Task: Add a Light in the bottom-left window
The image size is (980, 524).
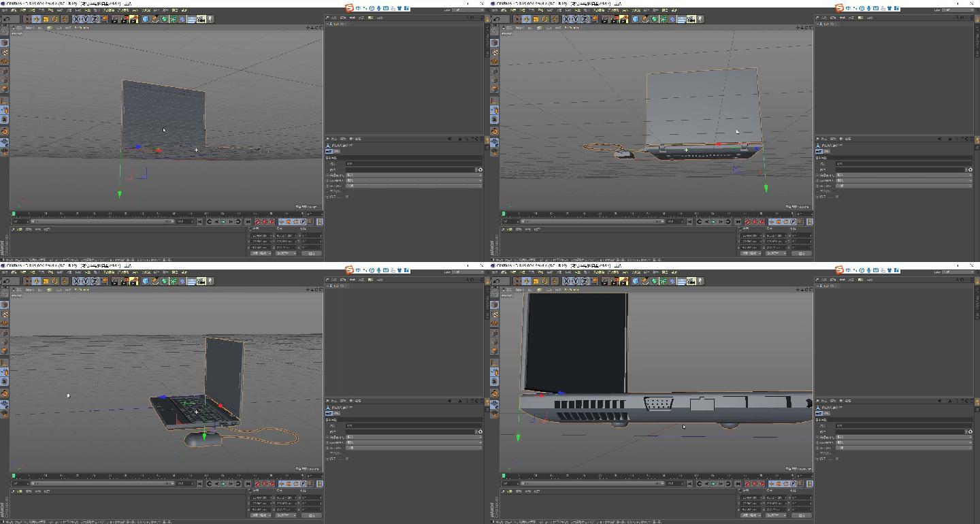Action: pos(210,281)
